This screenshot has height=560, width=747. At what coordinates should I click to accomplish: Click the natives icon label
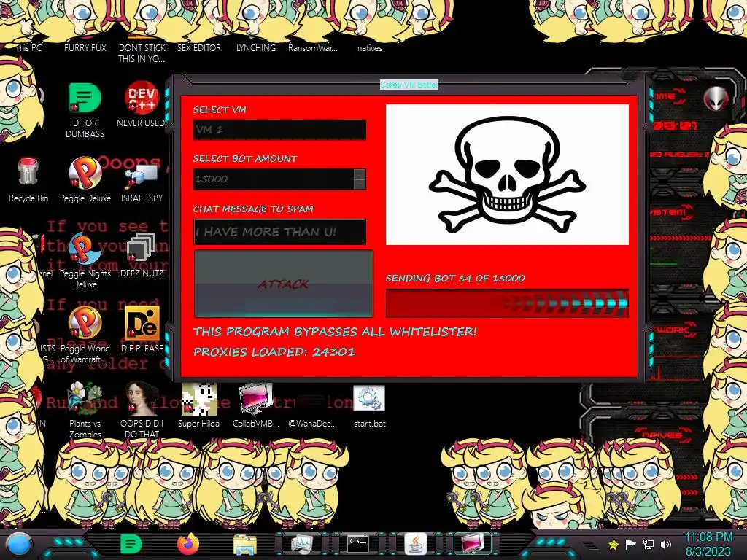click(370, 48)
